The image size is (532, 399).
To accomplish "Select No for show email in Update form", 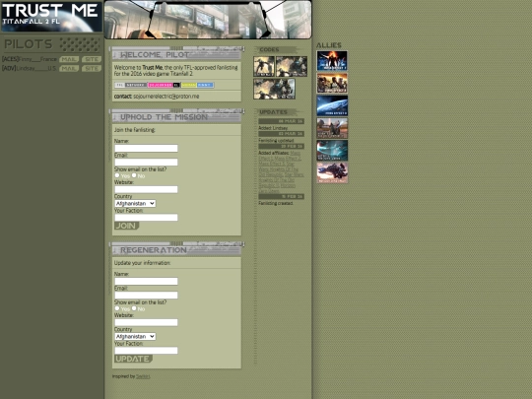I will pyautogui.click(x=134, y=308).
